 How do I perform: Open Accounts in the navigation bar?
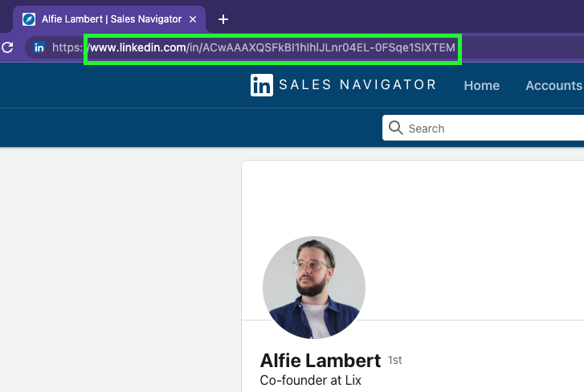553,85
